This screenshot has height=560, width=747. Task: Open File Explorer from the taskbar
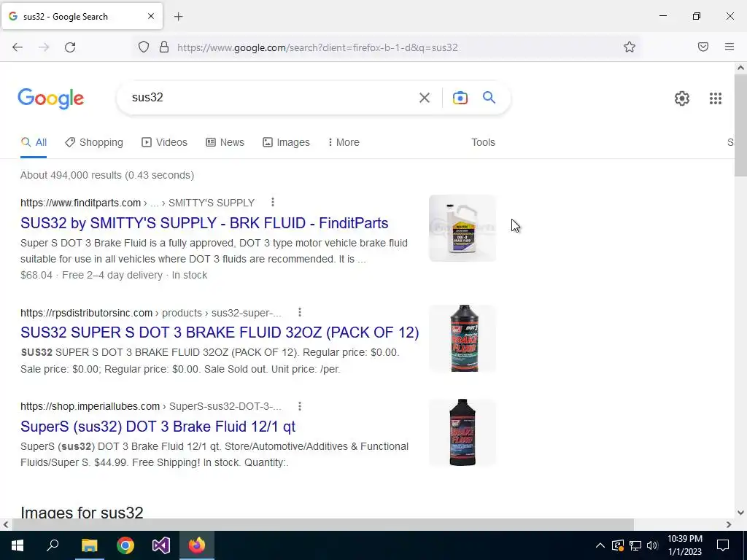pyautogui.click(x=89, y=545)
